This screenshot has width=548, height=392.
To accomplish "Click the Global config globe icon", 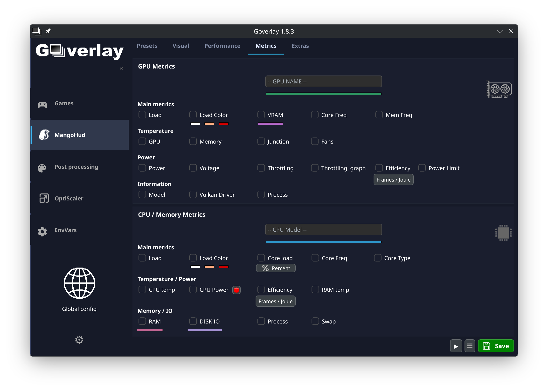I will click(x=79, y=283).
